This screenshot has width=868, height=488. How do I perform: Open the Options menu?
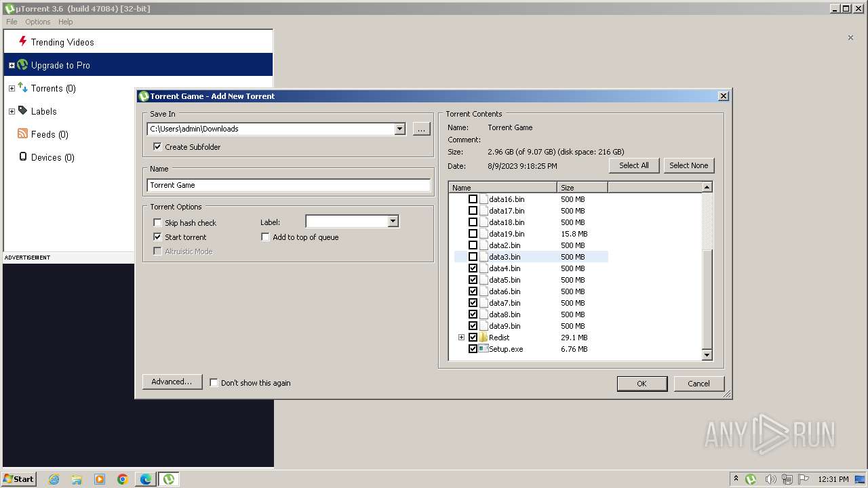[x=38, y=22]
